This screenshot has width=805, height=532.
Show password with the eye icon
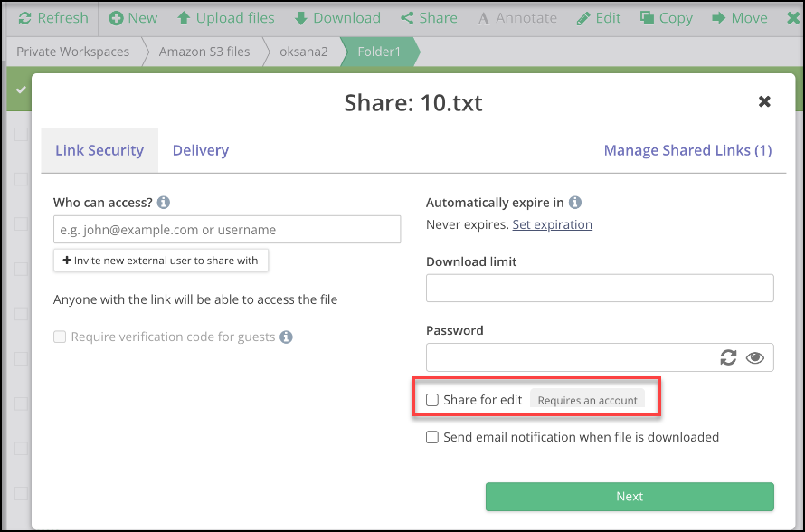[755, 358]
